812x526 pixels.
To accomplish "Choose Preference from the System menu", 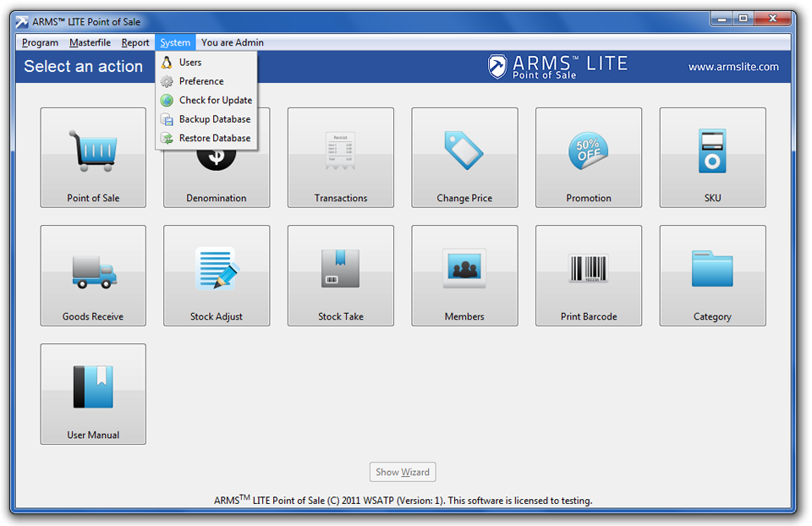I will (206, 81).
